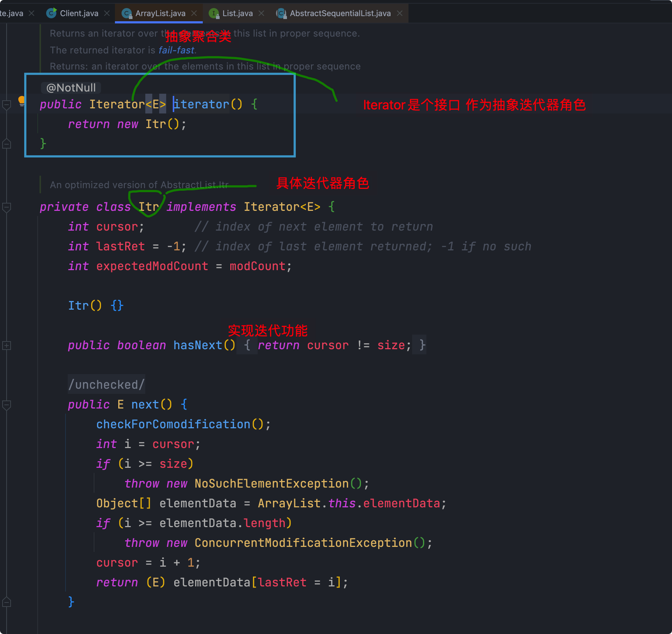Click the private keyword of class Itr
Viewport: 672px width, 634px height.
[64, 207]
